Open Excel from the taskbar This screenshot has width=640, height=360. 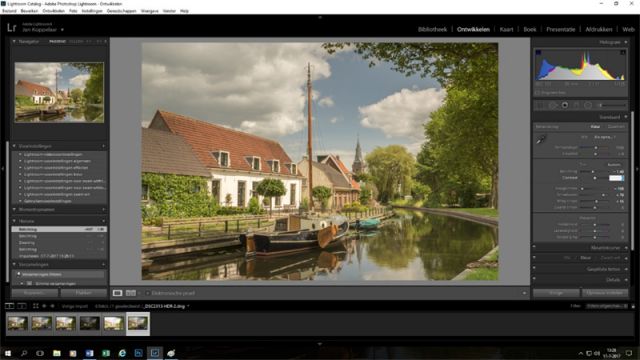pos(106,353)
